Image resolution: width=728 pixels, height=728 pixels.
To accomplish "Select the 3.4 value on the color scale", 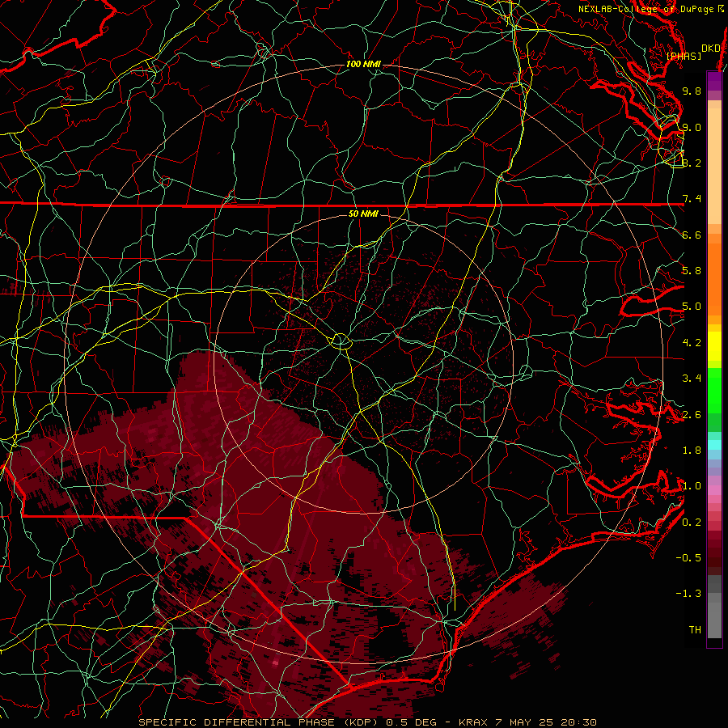I will pos(692,379).
